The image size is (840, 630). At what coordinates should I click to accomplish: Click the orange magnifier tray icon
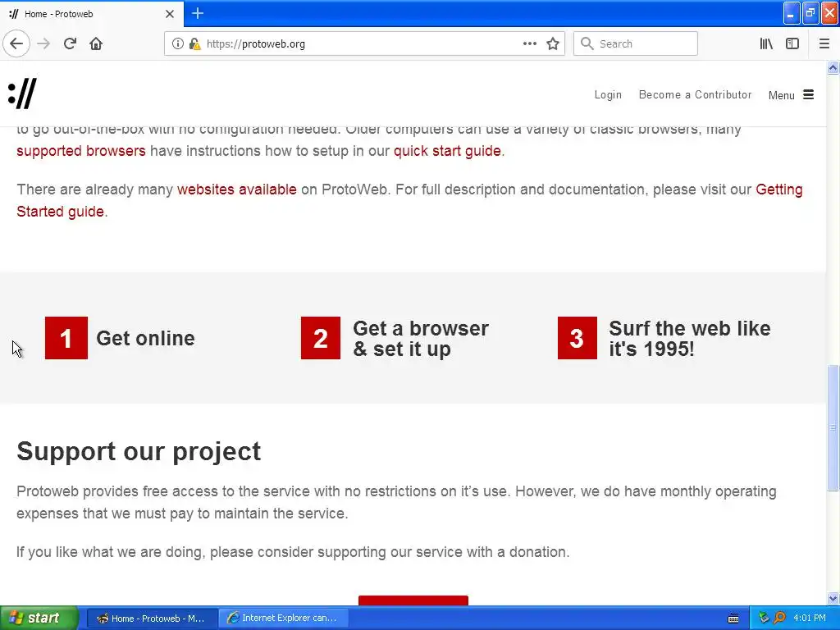pos(779,618)
